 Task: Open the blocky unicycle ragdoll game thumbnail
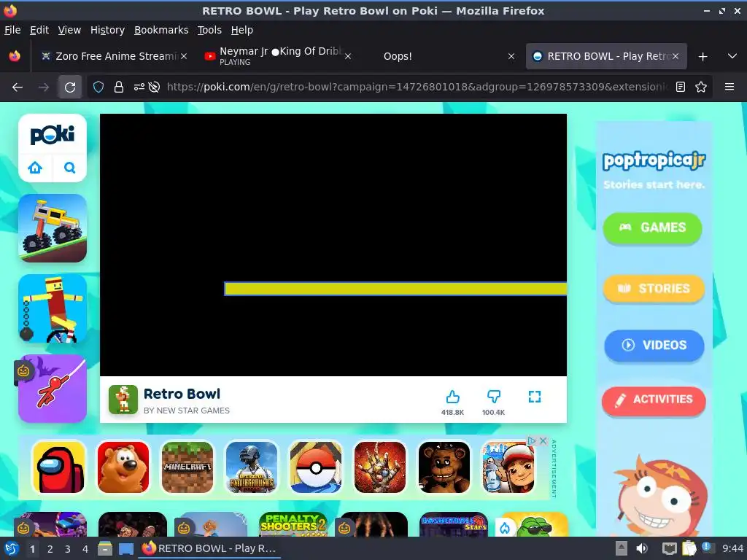pyautogui.click(x=53, y=308)
